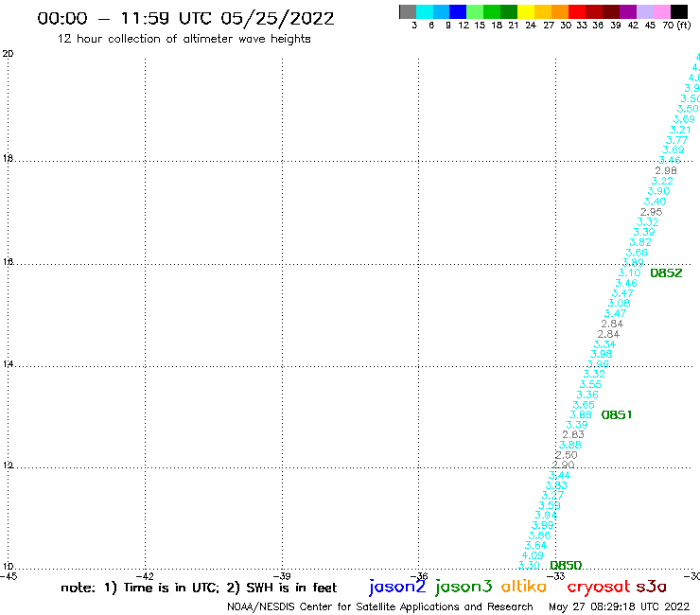Click the black legend swatch at scale end
700x615 pixels.
[679, 11]
